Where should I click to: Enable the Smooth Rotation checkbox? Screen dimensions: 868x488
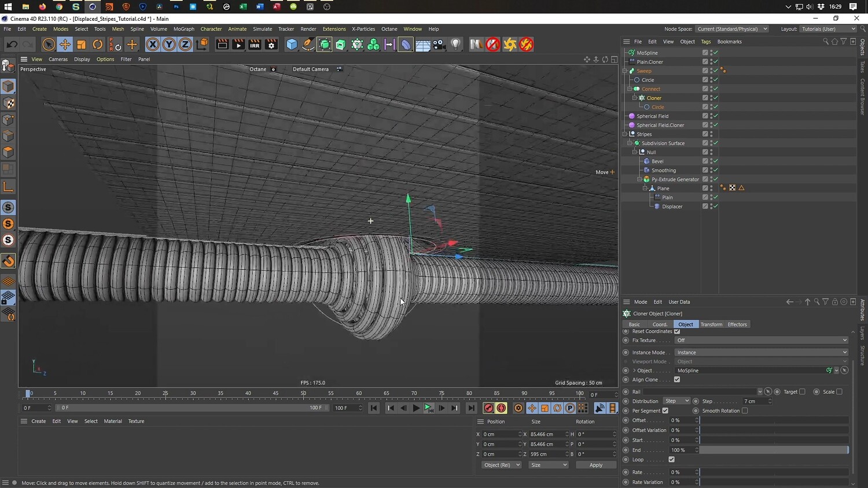(x=745, y=411)
